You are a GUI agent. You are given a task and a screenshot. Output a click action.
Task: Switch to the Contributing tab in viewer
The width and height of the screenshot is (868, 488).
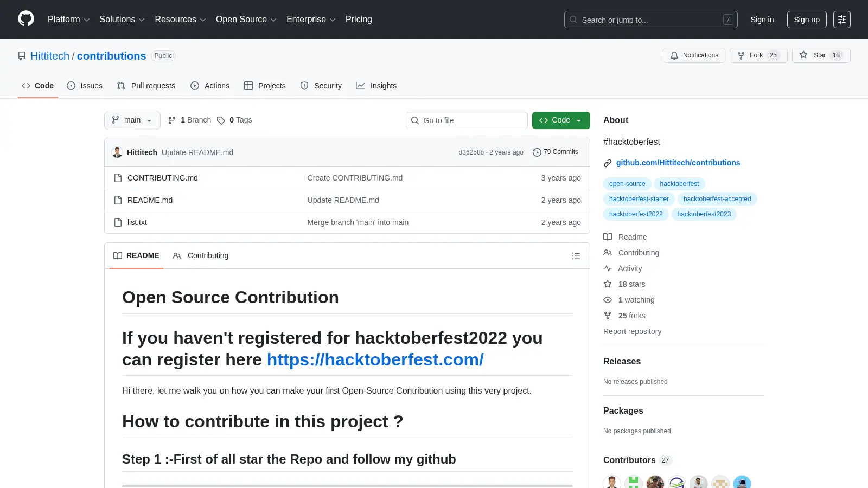coord(200,256)
